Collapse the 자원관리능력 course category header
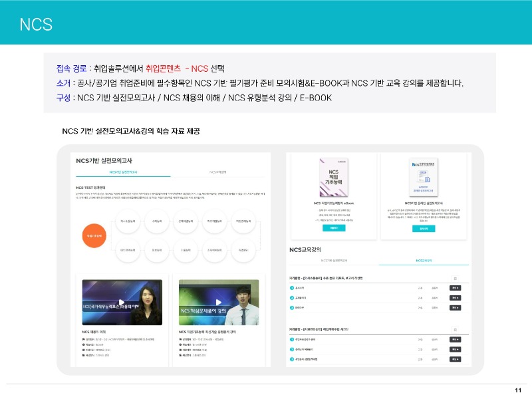The image size is (532, 399). (x=327, y=327)
